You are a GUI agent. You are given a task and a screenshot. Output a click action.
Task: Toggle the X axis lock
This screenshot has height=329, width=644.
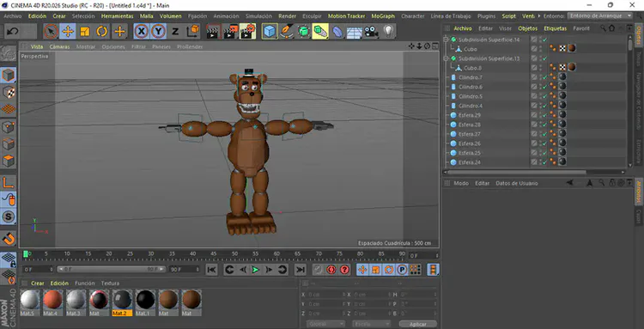[x=142, y=31]
